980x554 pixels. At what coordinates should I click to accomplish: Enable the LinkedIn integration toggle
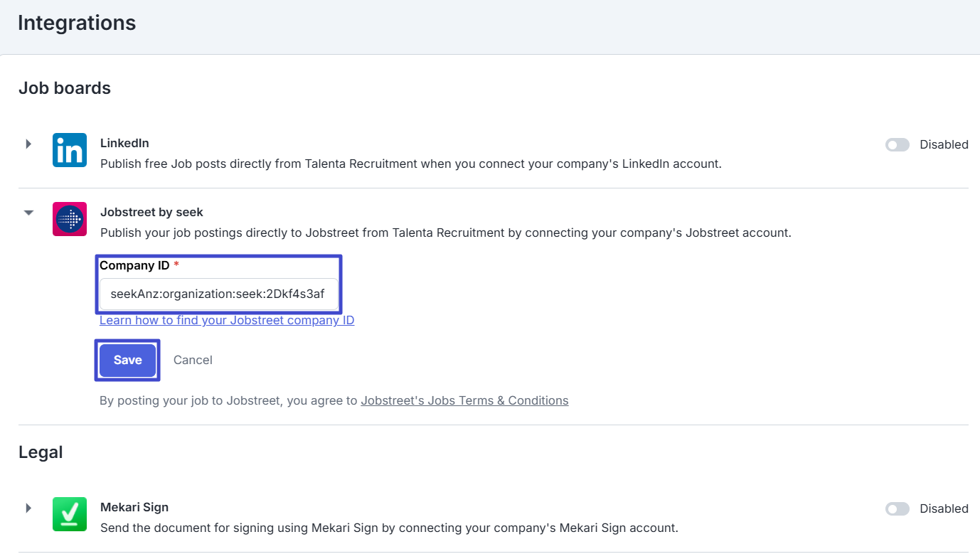(x=898, y=145)
